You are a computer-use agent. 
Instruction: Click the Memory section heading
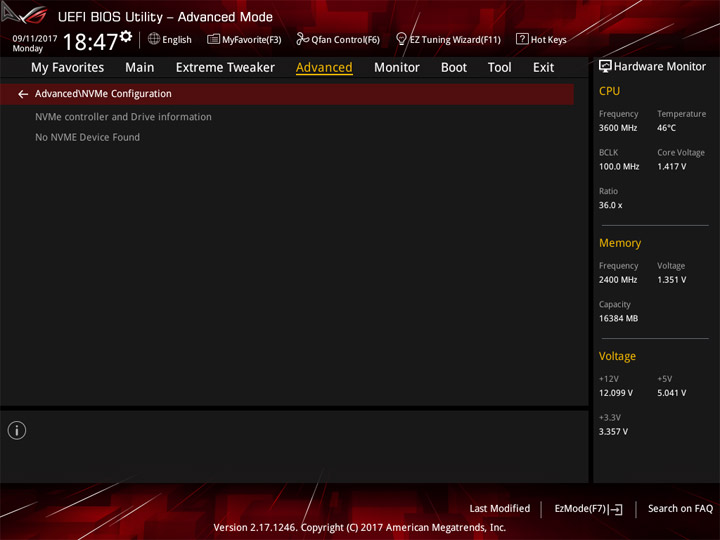[x=620, y=243]
